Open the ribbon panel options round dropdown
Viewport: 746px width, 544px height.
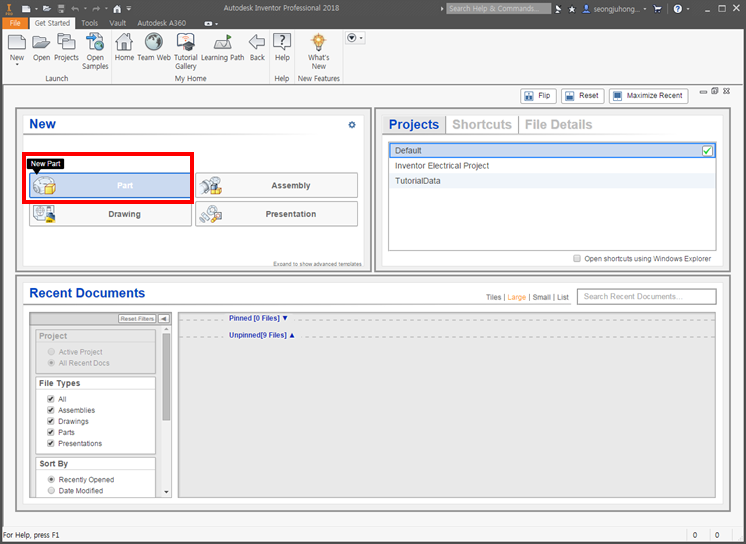click(x=355, y=38)
